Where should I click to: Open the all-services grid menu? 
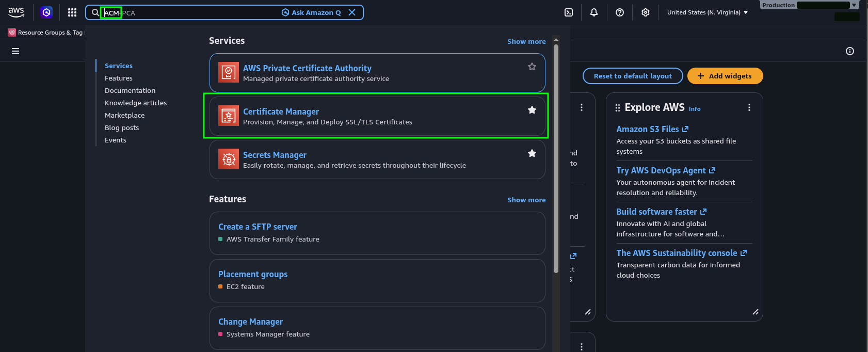[72, 12]
